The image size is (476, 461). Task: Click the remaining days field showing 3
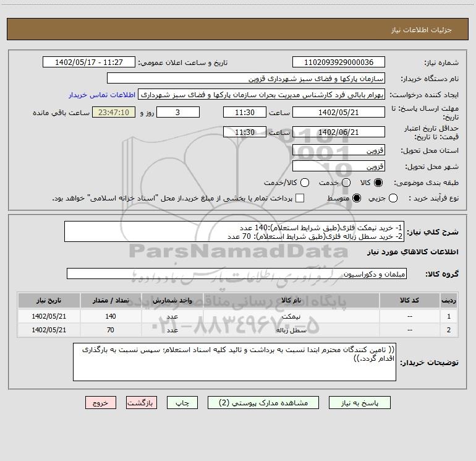178,112
